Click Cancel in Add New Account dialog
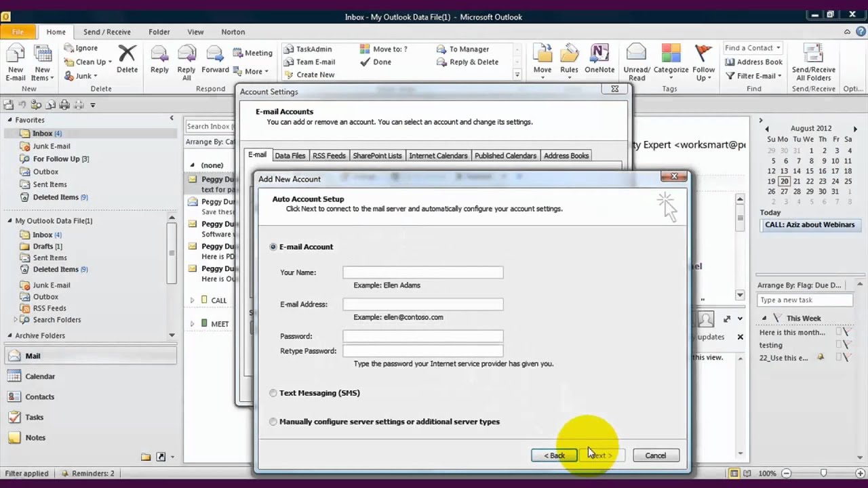Screen dimensions: 868x488 click(x=656, y=455)
